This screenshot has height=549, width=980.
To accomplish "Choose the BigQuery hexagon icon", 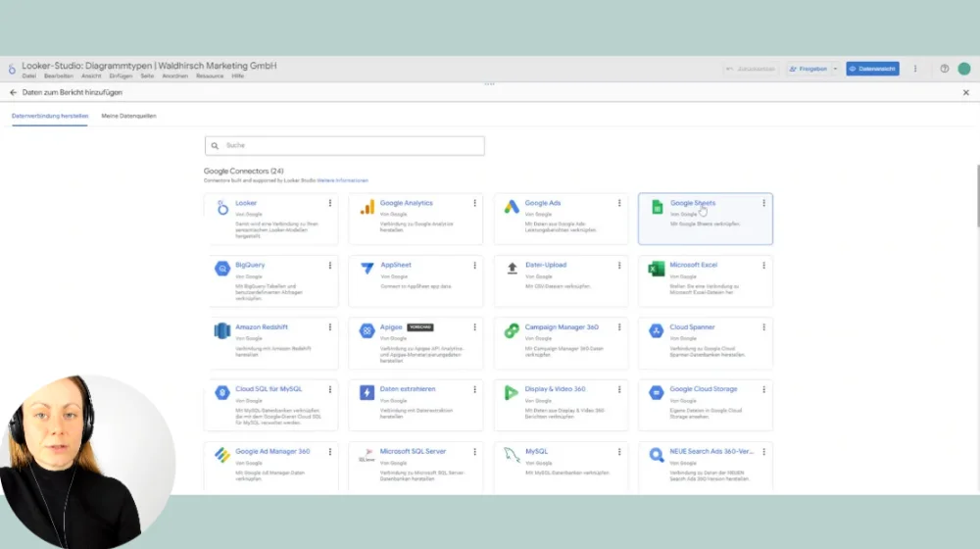I will 221,269.
